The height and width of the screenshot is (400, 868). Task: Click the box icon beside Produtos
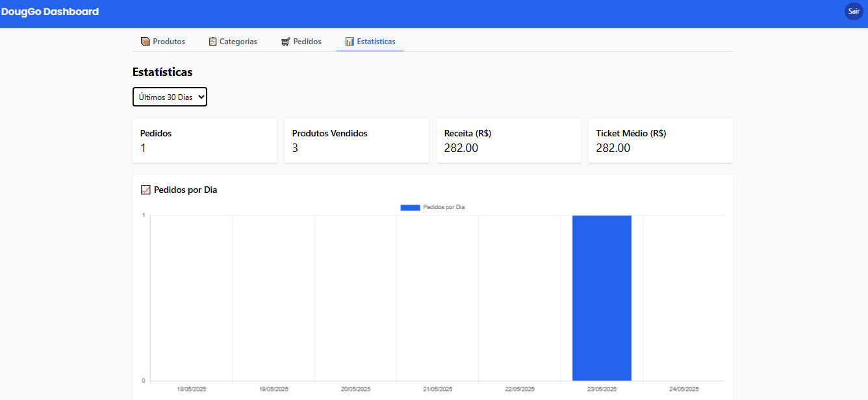[146, 42]
